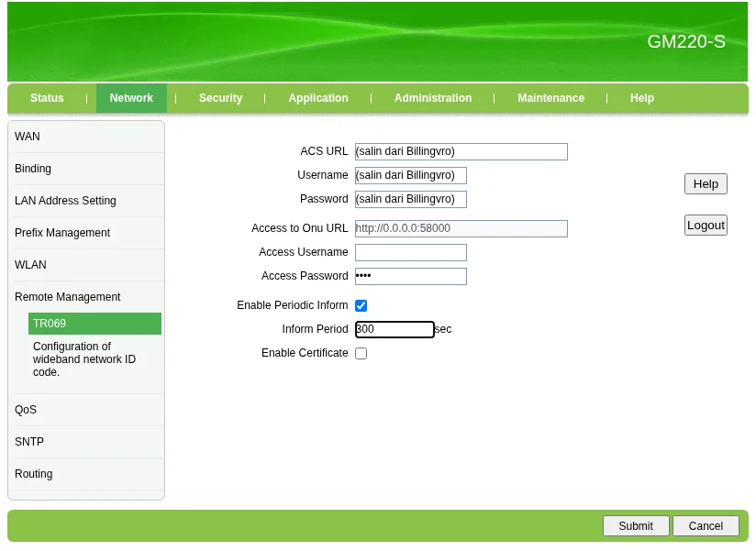756x551 pixels.
Task: Check the Enable Certificate checkbox
Action: click(361, 354)
